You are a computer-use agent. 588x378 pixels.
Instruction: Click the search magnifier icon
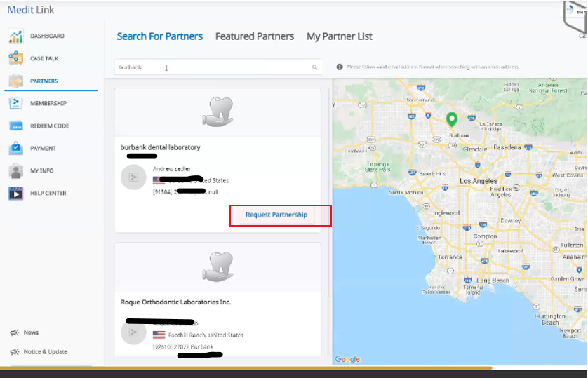point(315,67)
